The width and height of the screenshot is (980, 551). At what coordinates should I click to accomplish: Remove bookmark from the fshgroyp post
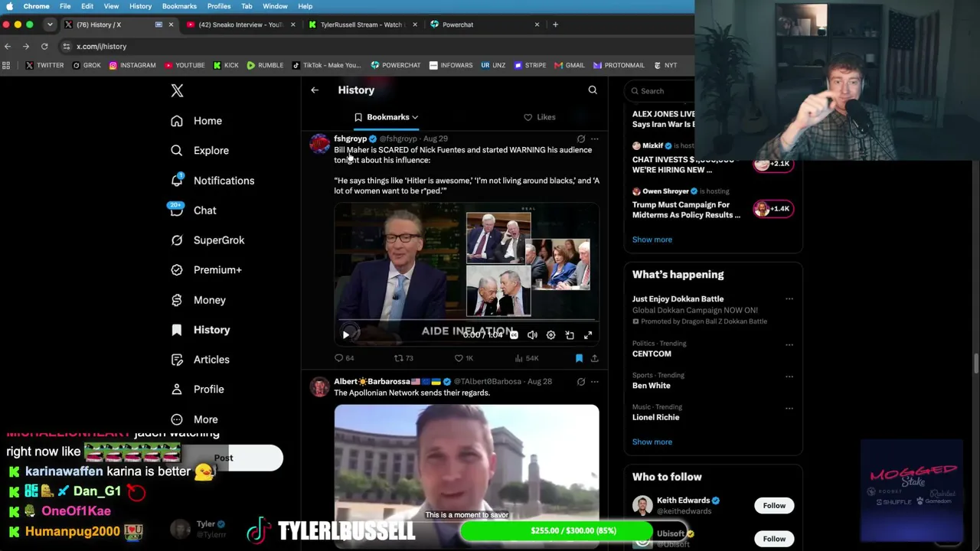tap(579, 358)
